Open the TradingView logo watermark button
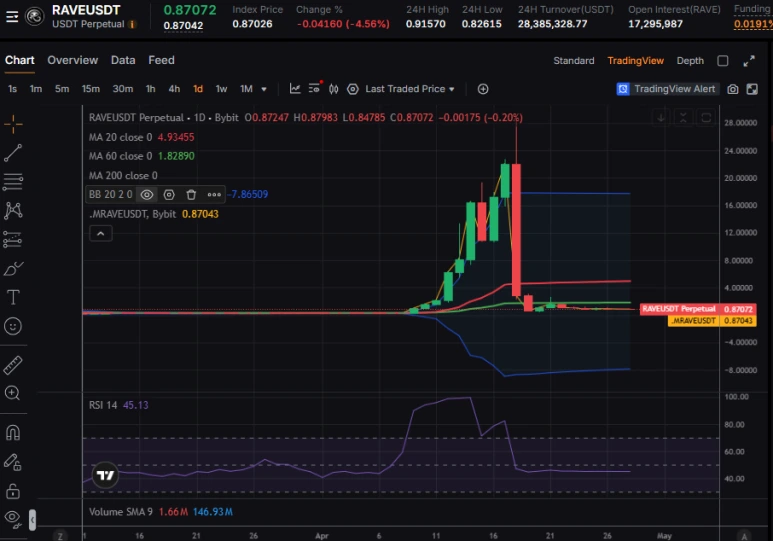 coord(105,475)
